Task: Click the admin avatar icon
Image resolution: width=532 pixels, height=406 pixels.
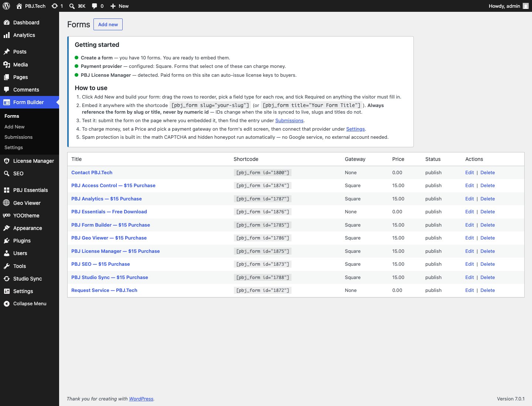Action: pyautogui.click(x=526, y=6)
